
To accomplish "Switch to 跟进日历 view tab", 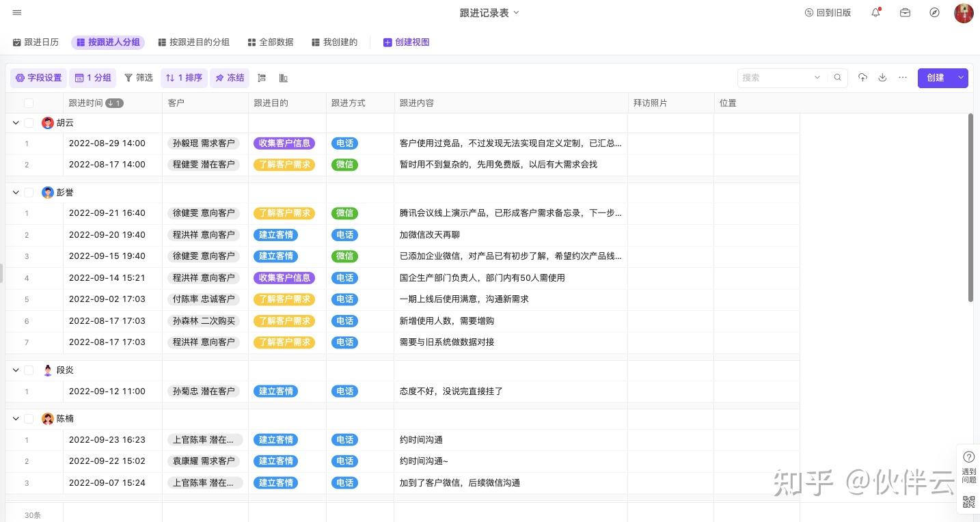I will (36, 42).
